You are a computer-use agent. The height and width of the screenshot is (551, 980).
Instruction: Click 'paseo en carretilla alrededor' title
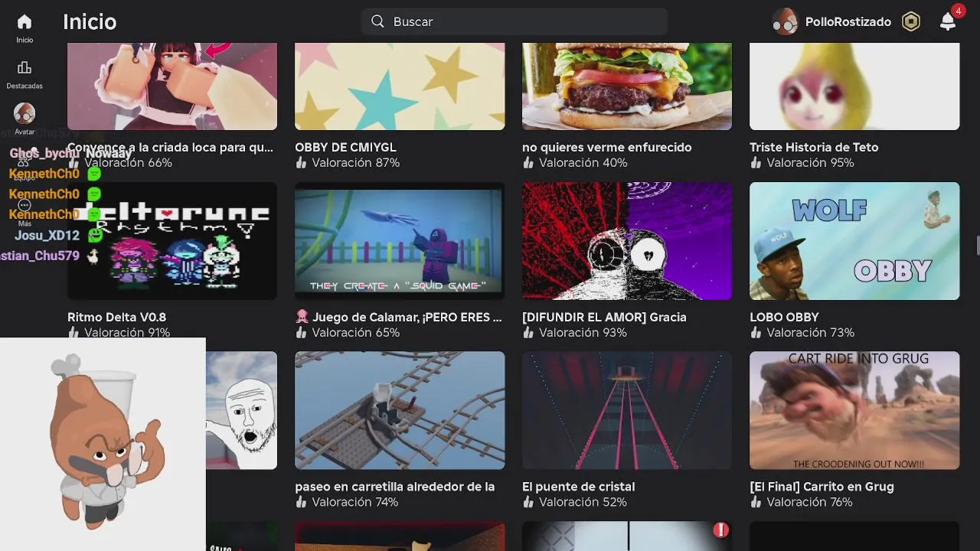point(394,487)
